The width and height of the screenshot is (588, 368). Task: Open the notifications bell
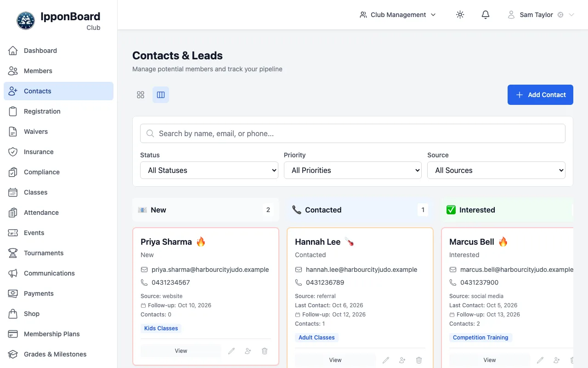coord(486,15)
